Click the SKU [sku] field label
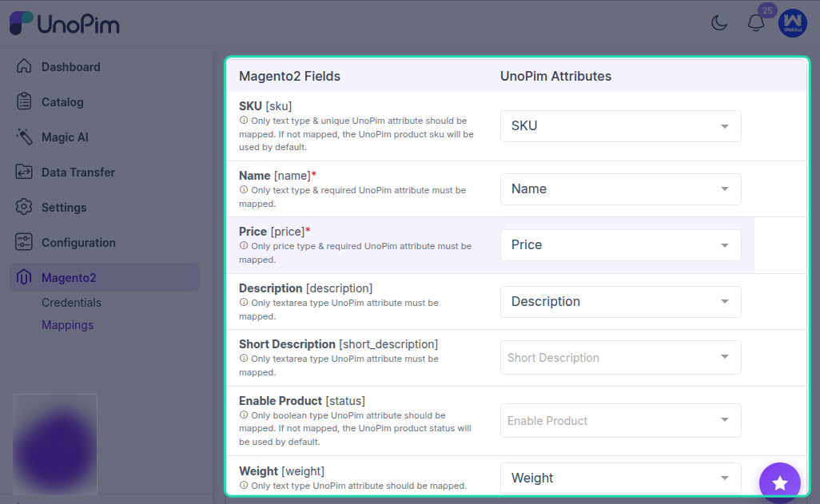Viewport: 820px width, 504px height. [x=265, y=106]
